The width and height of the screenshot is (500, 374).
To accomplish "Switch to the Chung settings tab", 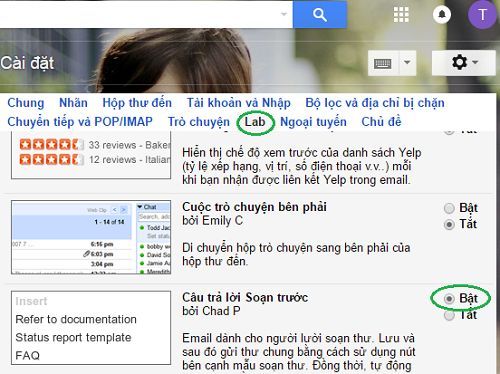I will click(x=26, y=103).
